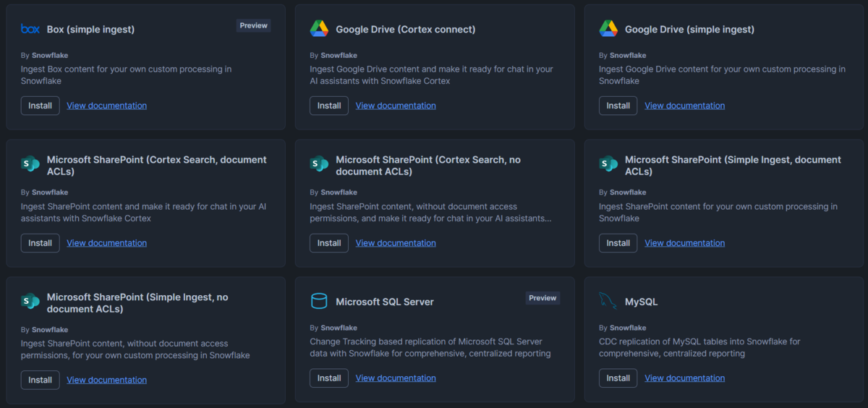The width and height of the screenshot is (868, 408).
Task: Click 'By Snowflake' on Microsoft SQL Server card
Action: (x=334, y=328)
